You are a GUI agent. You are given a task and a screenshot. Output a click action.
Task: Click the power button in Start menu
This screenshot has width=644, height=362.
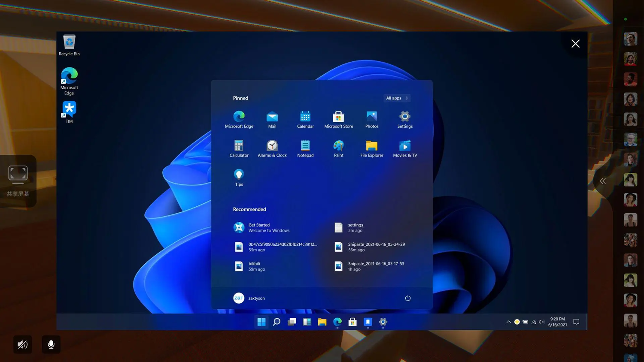[407, 298]
